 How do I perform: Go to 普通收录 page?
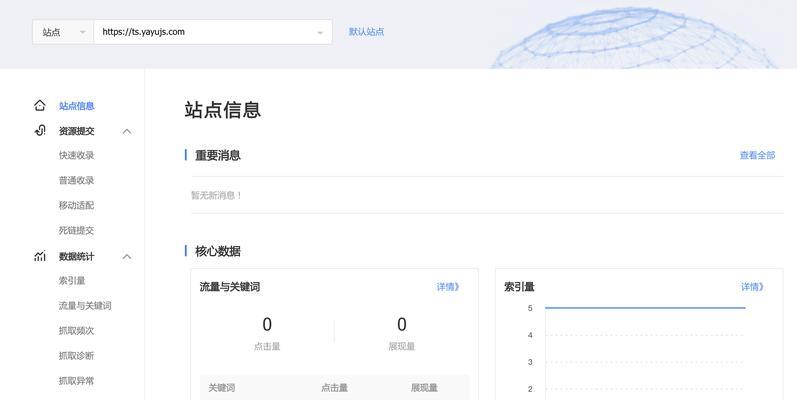(76, 181)
